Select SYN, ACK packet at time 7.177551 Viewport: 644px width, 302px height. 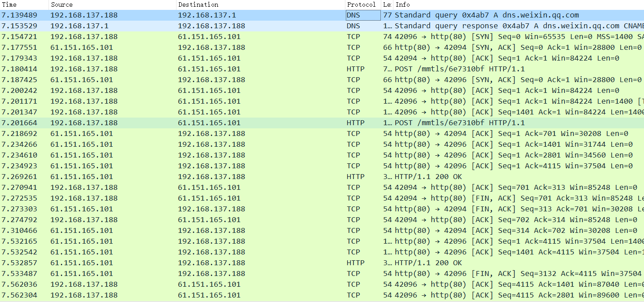click(322, 48)
